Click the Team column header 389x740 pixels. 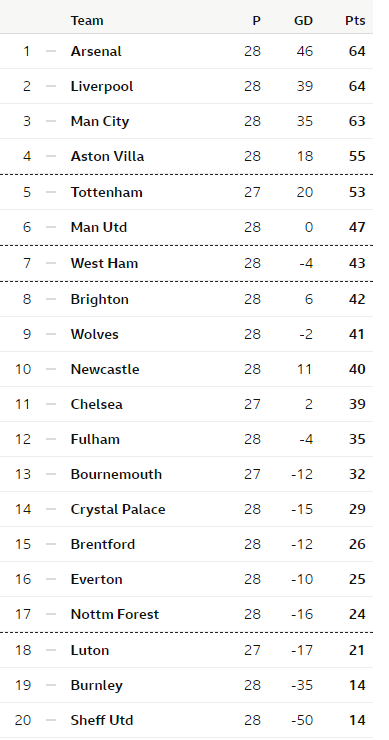[x=87, y=21]
